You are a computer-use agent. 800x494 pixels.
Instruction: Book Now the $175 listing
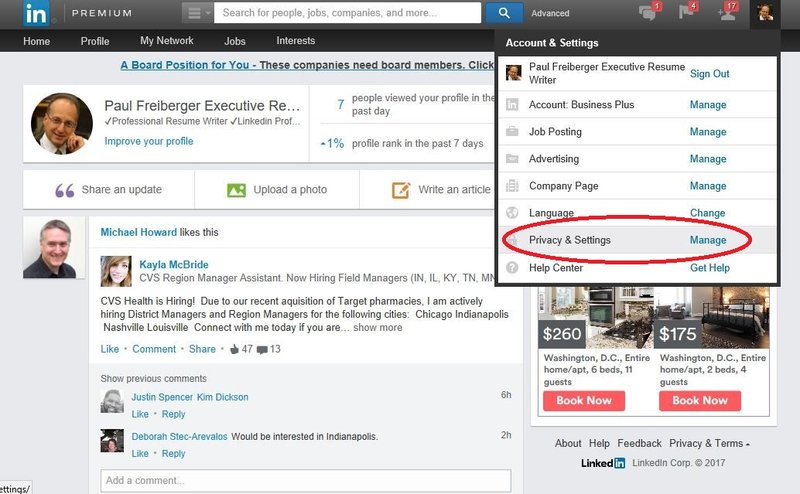699,401
